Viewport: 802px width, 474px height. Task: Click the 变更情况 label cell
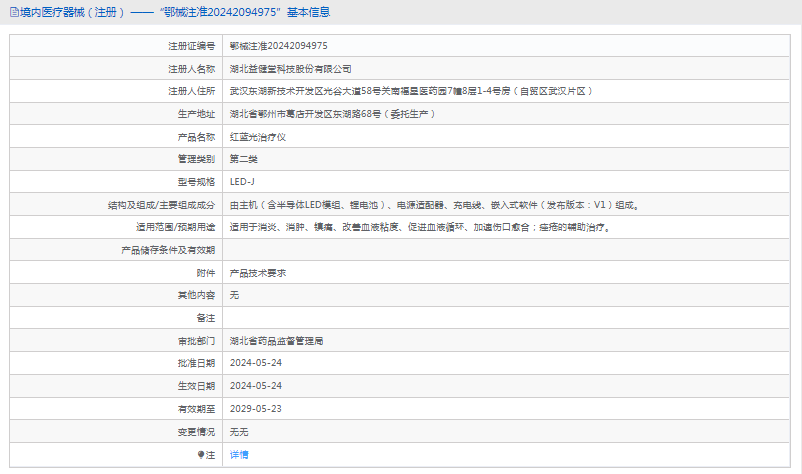click(x=116, y=432)
